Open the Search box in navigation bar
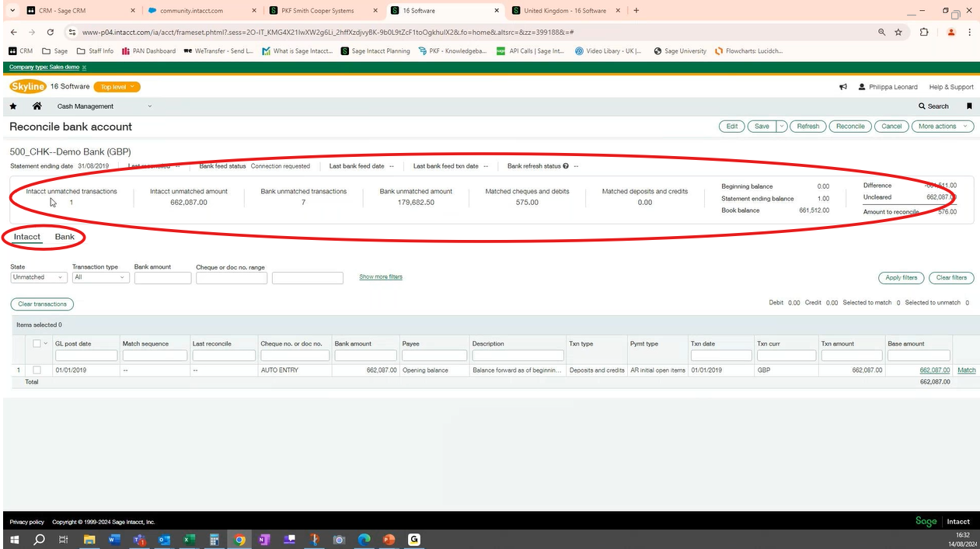 [933, 106]
